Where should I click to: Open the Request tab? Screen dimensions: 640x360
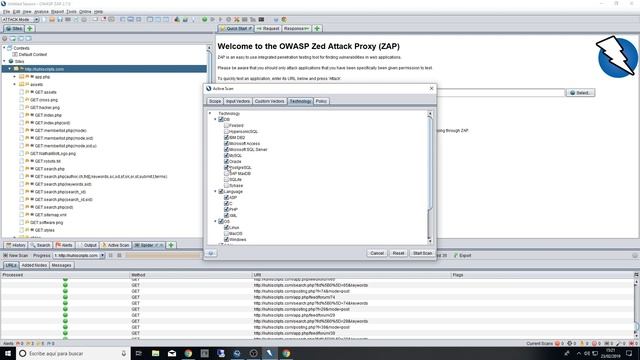pos(268,29)
